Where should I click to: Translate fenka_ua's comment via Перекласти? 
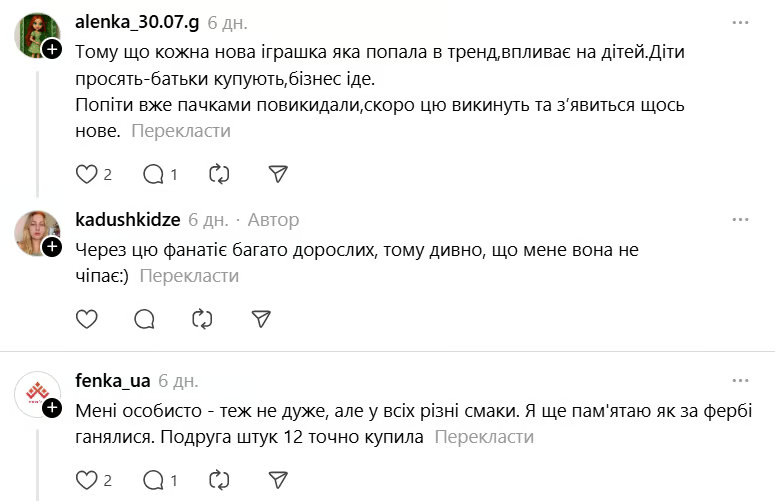[484, 437]
